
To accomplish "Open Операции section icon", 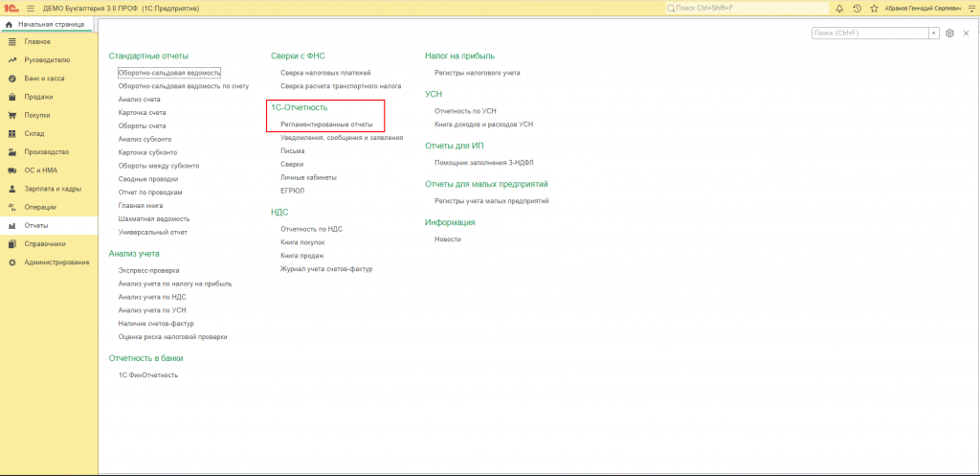I will 11,207.
